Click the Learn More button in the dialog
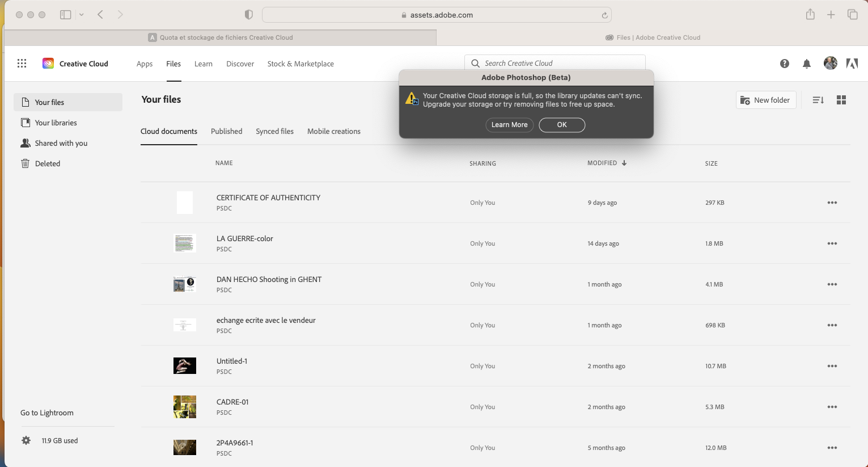 pyautogui.click(x=509, y=125)
